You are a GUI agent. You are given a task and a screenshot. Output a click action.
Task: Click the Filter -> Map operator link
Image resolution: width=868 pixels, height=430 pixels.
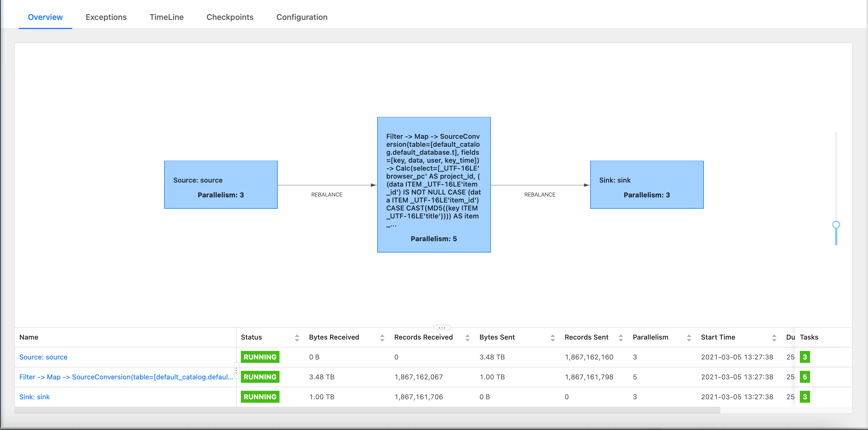point(126,377)
